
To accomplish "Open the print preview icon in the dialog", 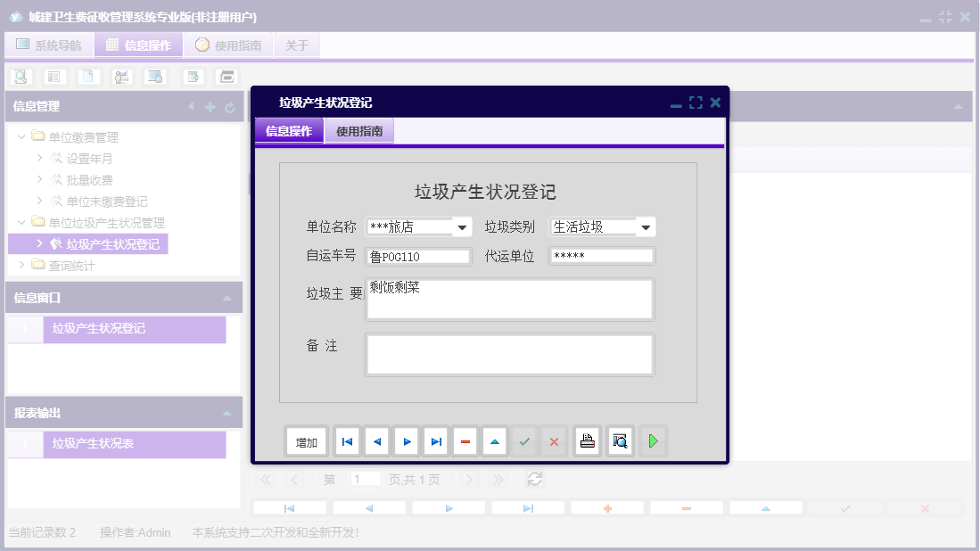I will point(619,440).
